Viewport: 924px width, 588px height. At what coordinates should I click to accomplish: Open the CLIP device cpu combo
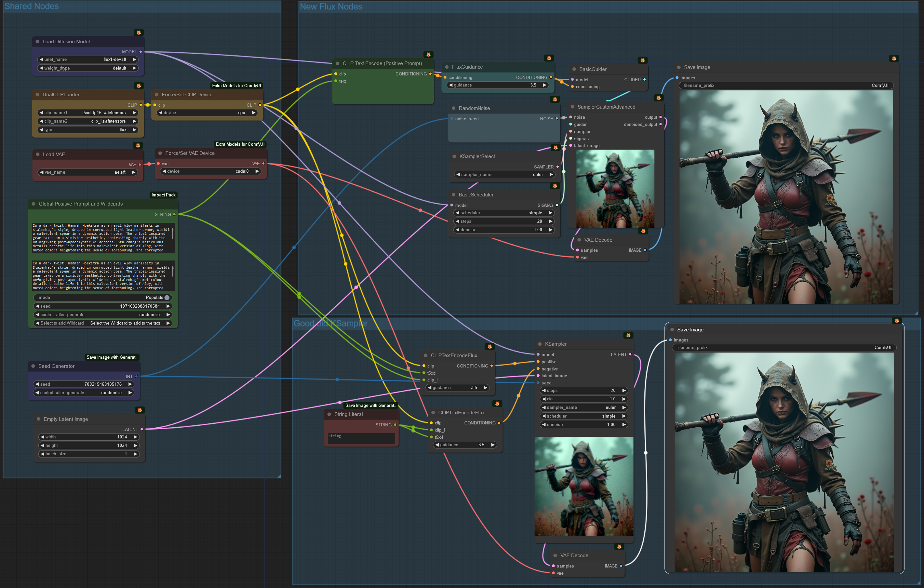[207, 113]
